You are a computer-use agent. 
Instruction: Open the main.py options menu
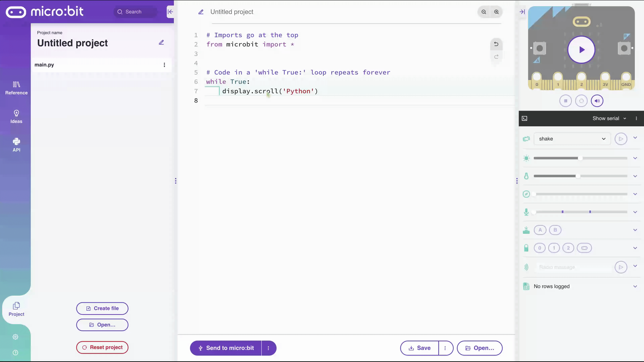coord(164,65)
